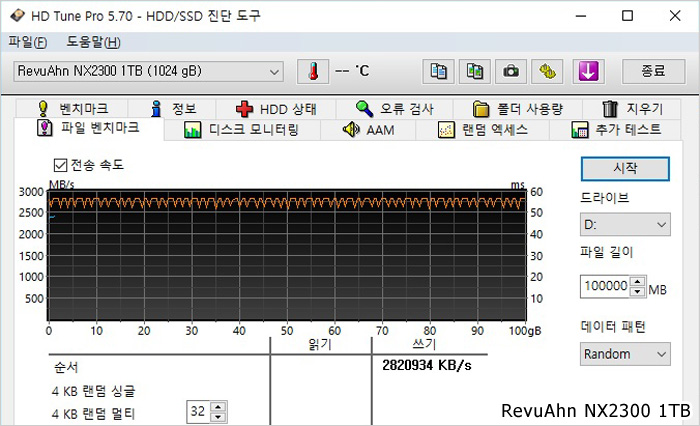Copy info to clipboard icon
The height and width of the screenshot is (426, 700).
(438, 71)
